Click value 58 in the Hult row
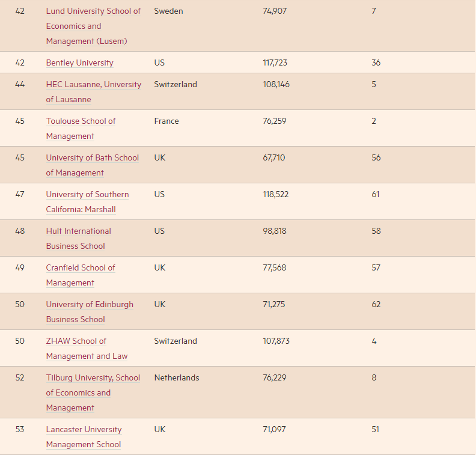This screenshot has width=476, height=455. point(376,231)
